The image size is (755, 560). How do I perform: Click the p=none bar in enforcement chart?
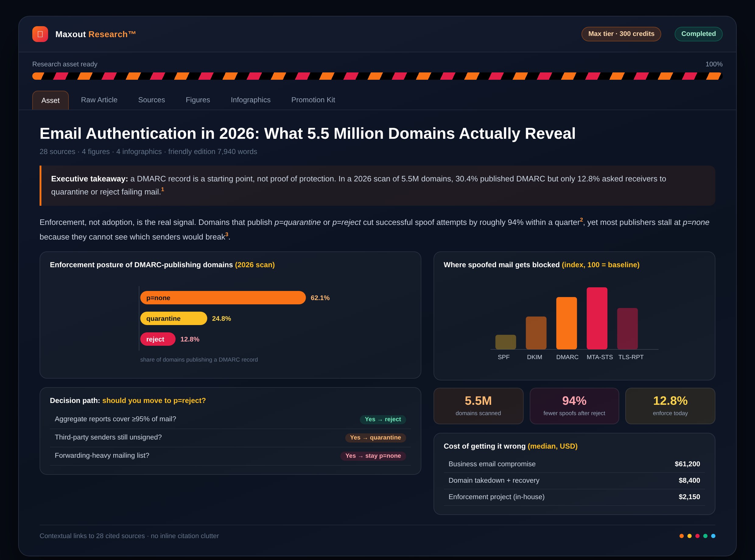[x=223, y=298]
